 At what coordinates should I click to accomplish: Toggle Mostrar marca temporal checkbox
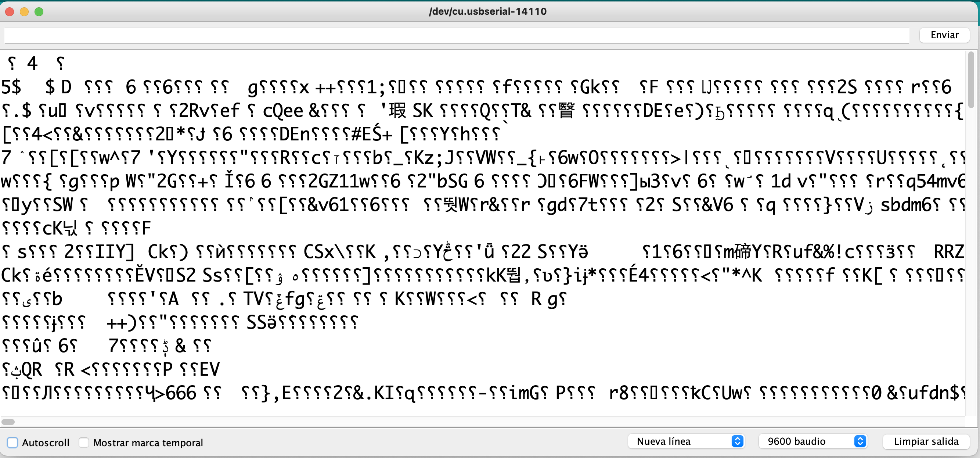tap(84, 443)
